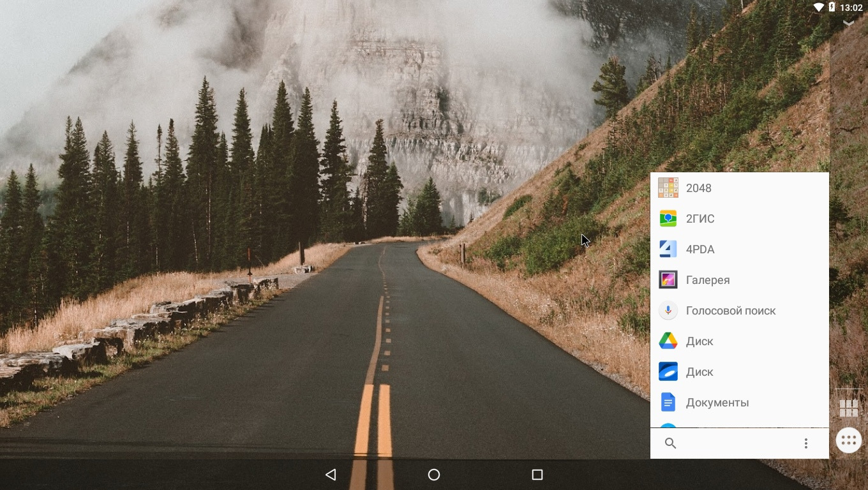868x490 pixels.
Task: Show recent apps with the square button
Action: (x=537, y=475)
